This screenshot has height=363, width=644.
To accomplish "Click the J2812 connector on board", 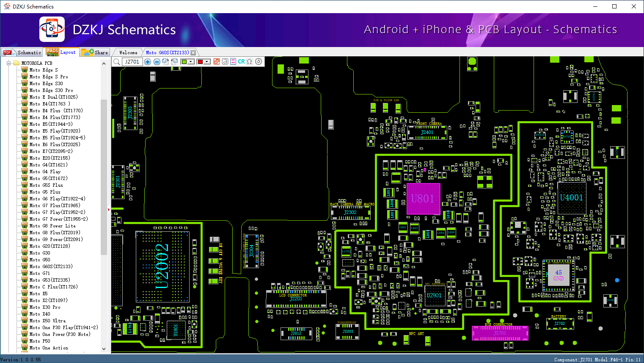I will (296, 333).
